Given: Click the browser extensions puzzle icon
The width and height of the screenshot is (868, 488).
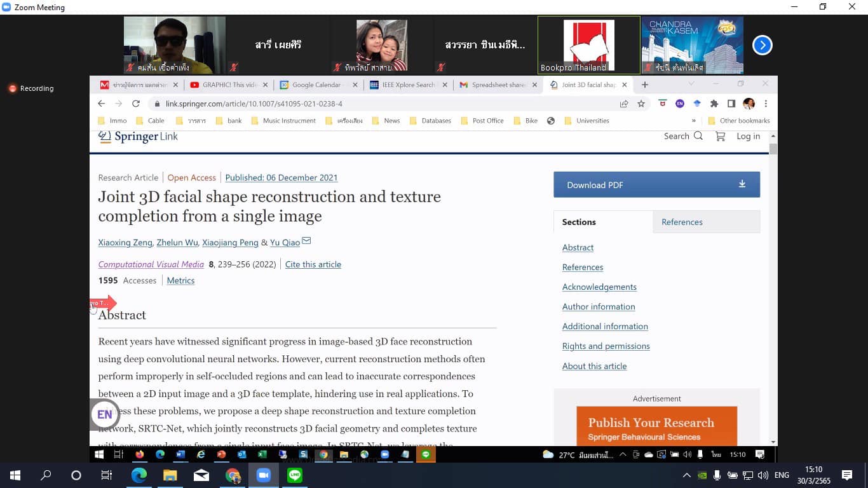Looking at the screenshot, I should tap(714, 104).
